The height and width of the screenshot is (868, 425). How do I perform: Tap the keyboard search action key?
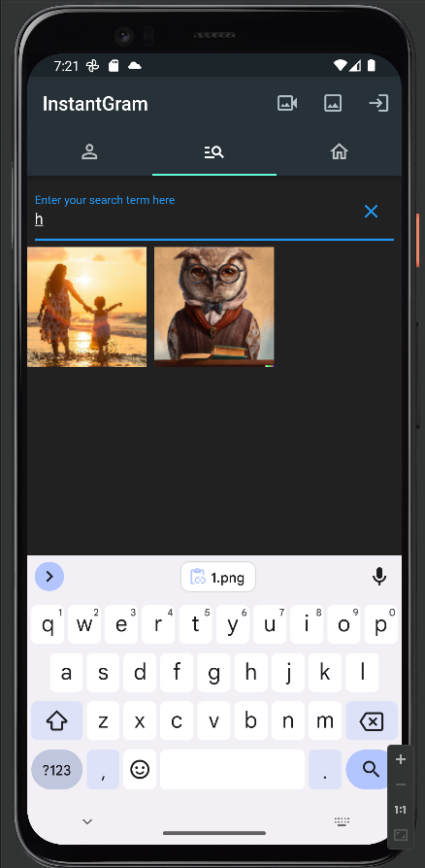click(370, 770)
